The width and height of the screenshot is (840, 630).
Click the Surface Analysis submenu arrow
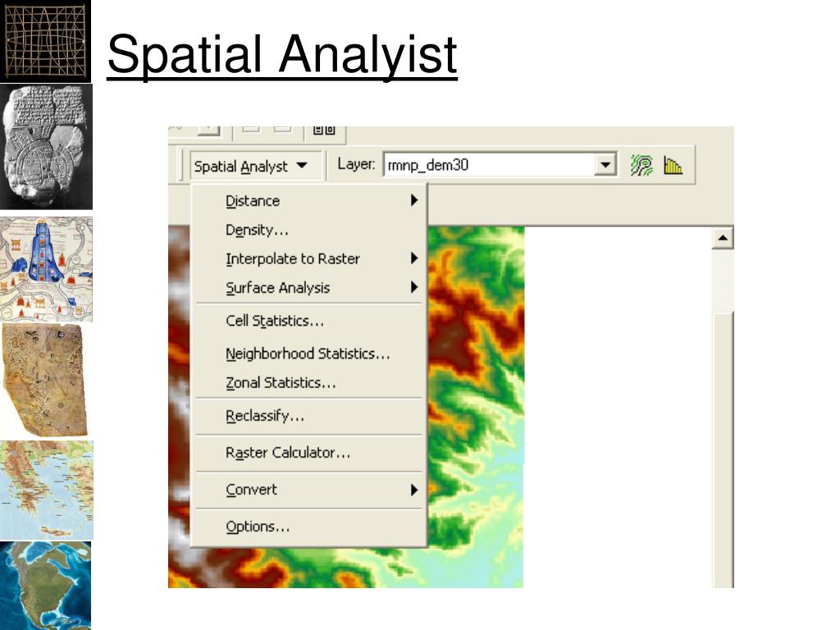pyautogui.click(x=414, y=287)
